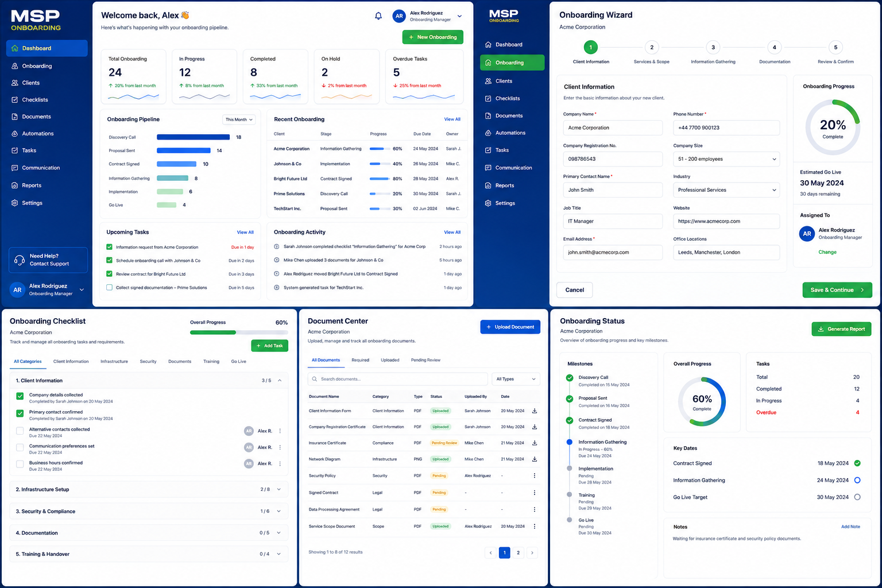Click the Company Name field containing Acme Corporation
The width and height of the screenshot is (882, 588).
pyautogui.click(x=613, y=128)
